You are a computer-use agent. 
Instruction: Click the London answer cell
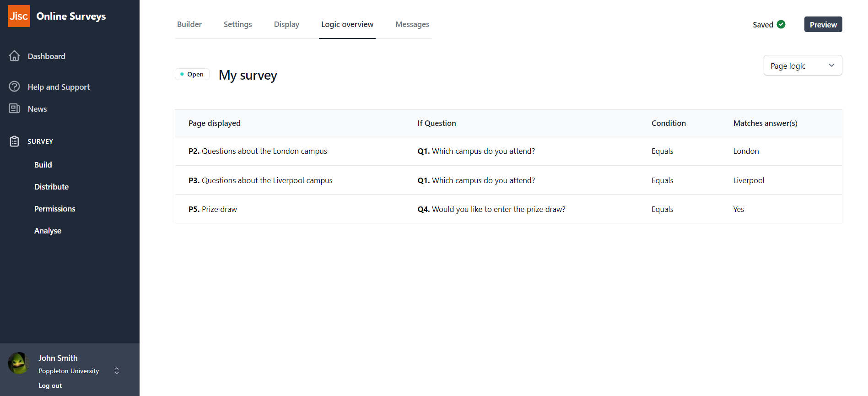click(746, 151)
